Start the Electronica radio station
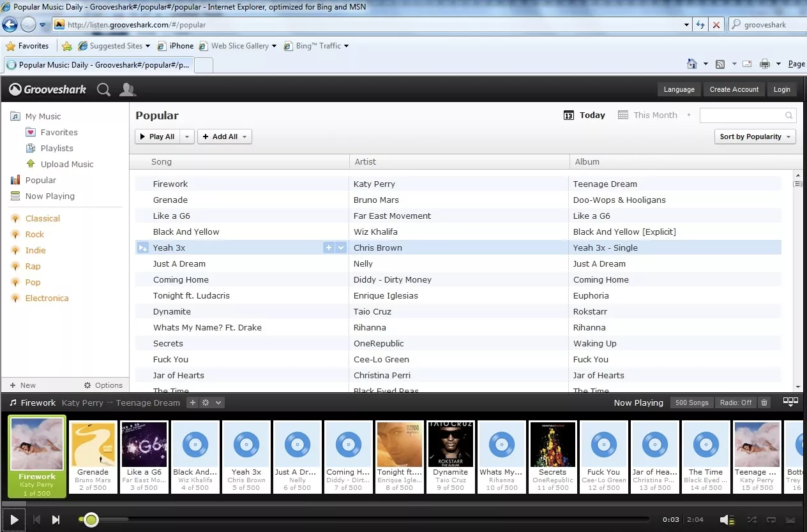 tap(40, 298)
